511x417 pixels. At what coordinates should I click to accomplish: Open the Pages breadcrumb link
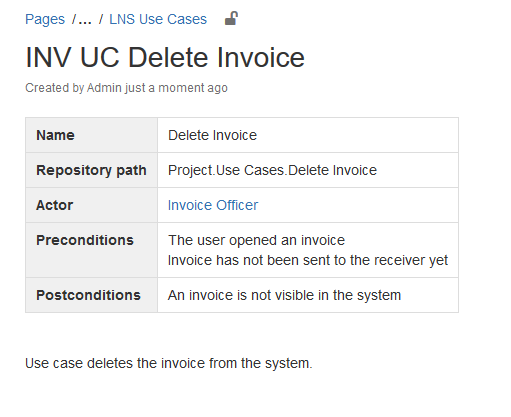tap(45, 19)
